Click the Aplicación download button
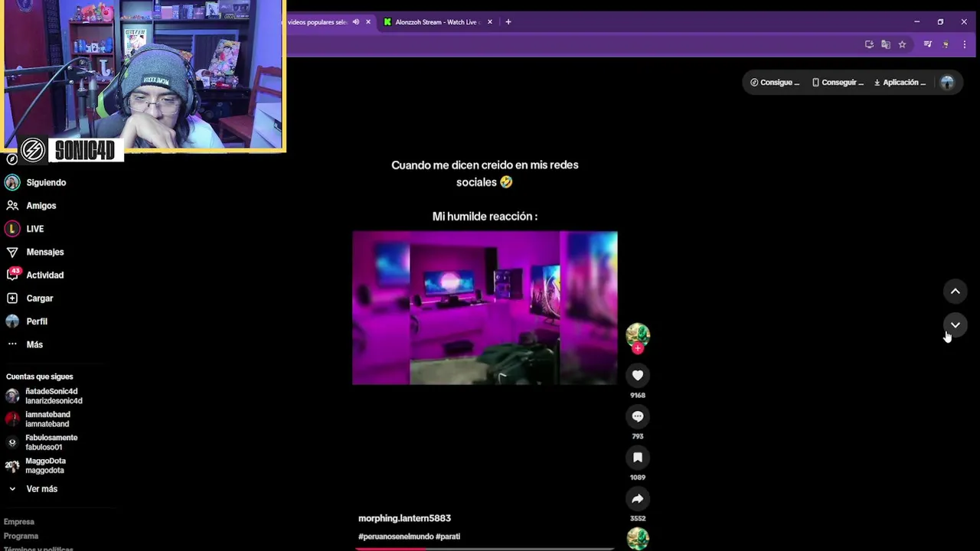 point(900,83)
